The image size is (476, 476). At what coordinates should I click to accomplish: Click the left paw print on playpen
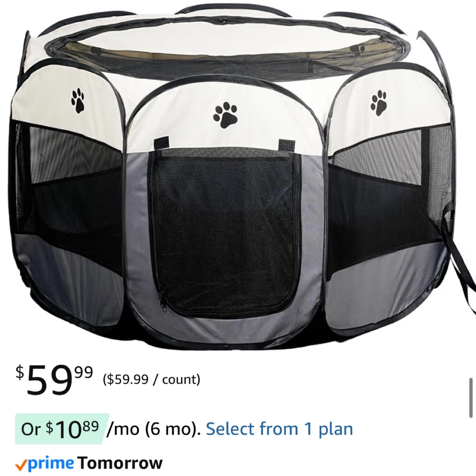pos(78,100)
